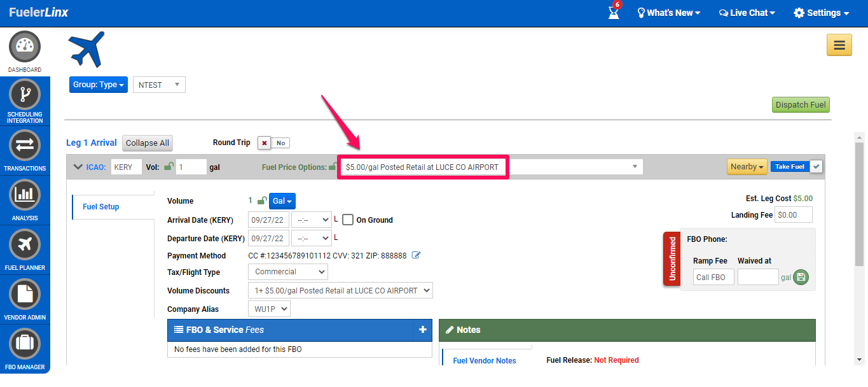Open the Dashboard gauge icon
Viewport: 868px width, 387px height.
click(25, 46)
